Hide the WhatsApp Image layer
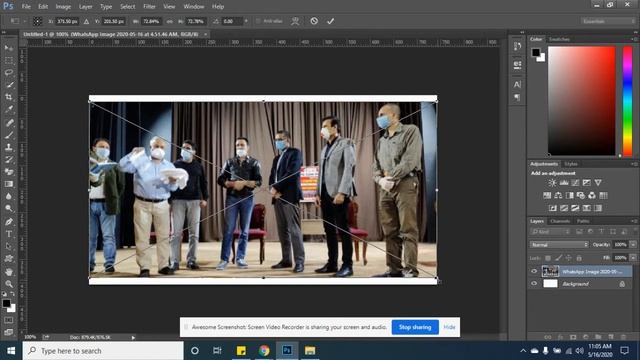The image size is (640, 360). pyautogui.click(x=534, y=271)
